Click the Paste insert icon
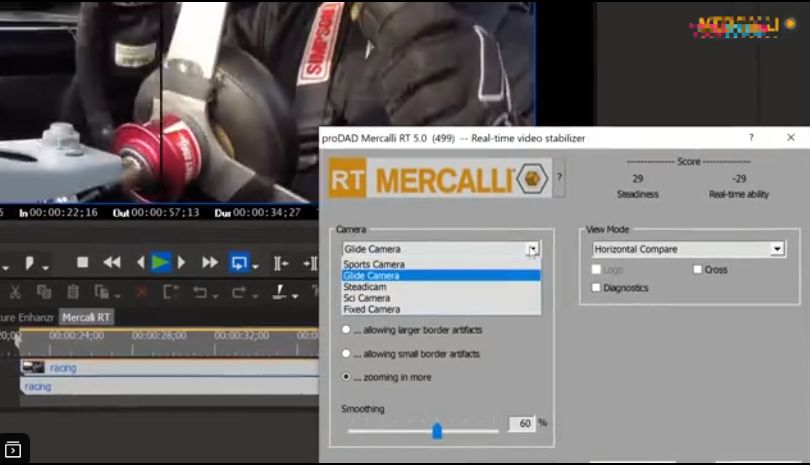Viewport: 810px width, 465px height. [101, 292]
